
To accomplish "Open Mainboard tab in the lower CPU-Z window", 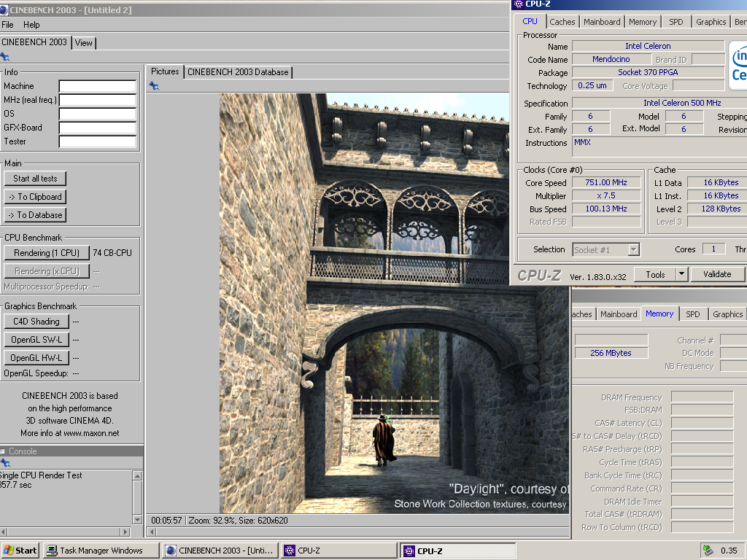I will [x=619, y=314].
